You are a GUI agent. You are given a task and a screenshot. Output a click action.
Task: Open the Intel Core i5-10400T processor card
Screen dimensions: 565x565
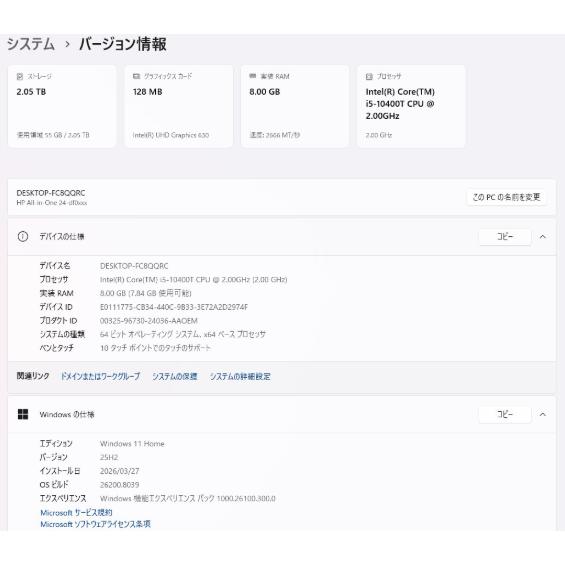click(411, 106)
